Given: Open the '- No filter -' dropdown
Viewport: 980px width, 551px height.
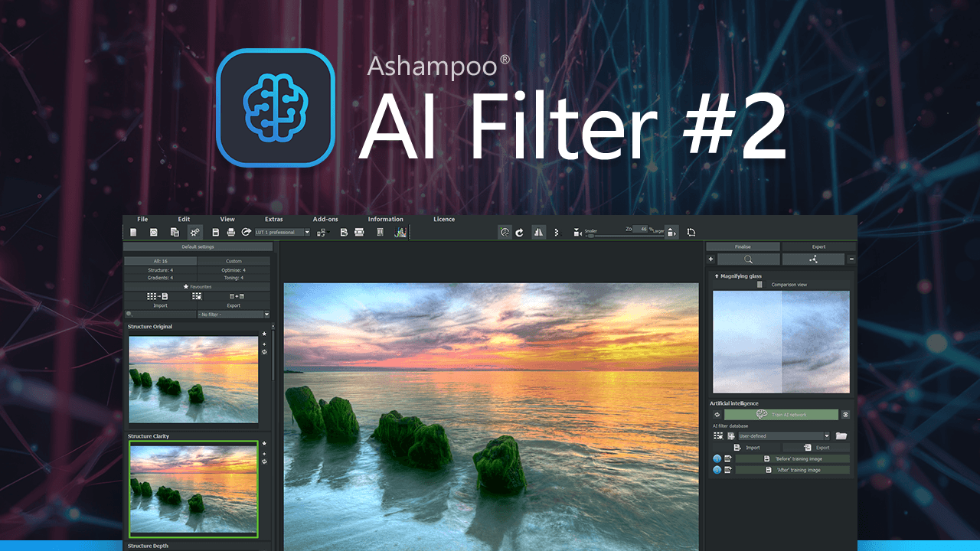Looking at the screenshot, I should coord(234,315).
